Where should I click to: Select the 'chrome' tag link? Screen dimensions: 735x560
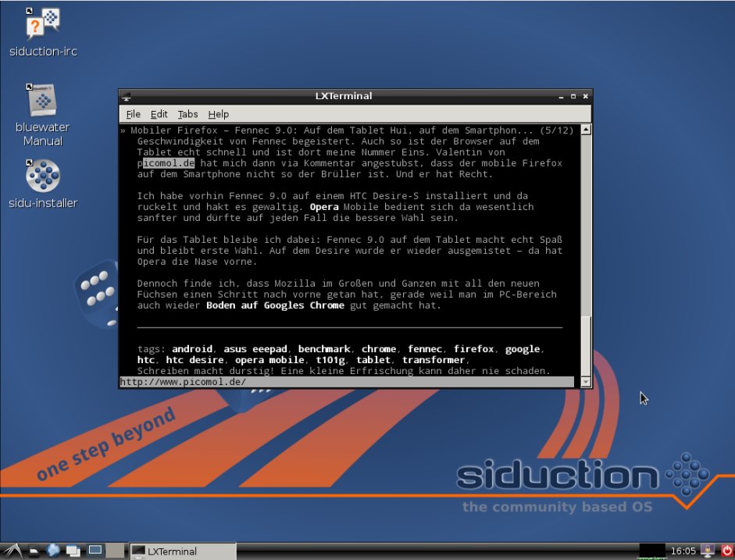(x=379, y=348)
